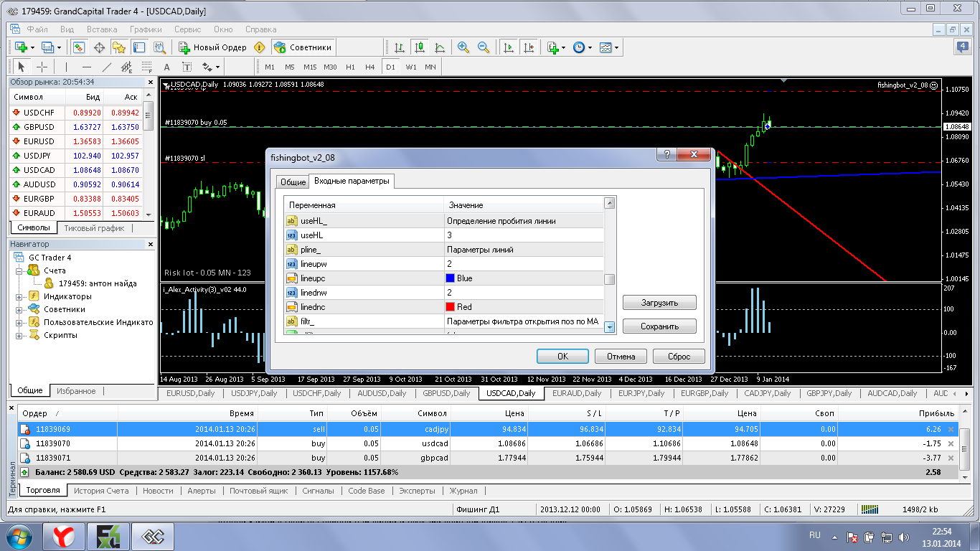Click the useHL value field showing 3
Viewport: 980px width, 551px height.
point(524,235)
